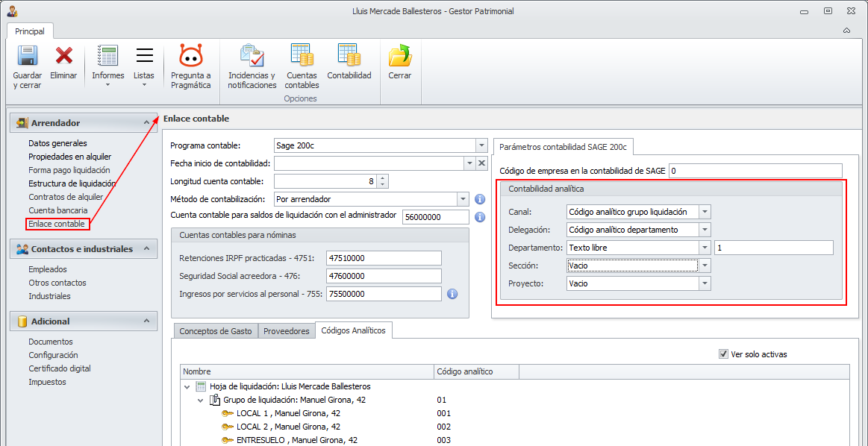
Task: Click the Guardar y cerrar save icon
Action: coord(28,57)
